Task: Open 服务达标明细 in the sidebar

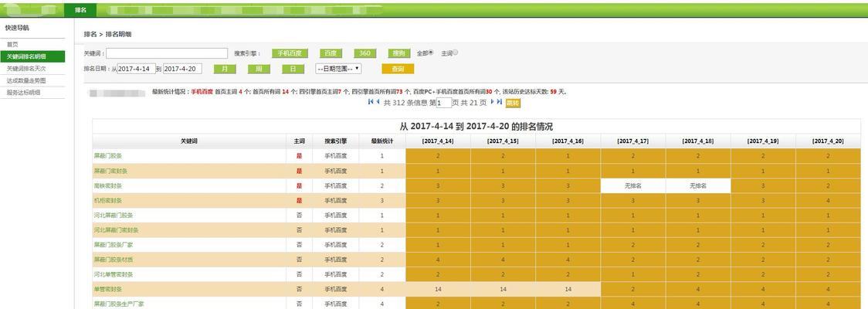Action: (x=24, y=92)
